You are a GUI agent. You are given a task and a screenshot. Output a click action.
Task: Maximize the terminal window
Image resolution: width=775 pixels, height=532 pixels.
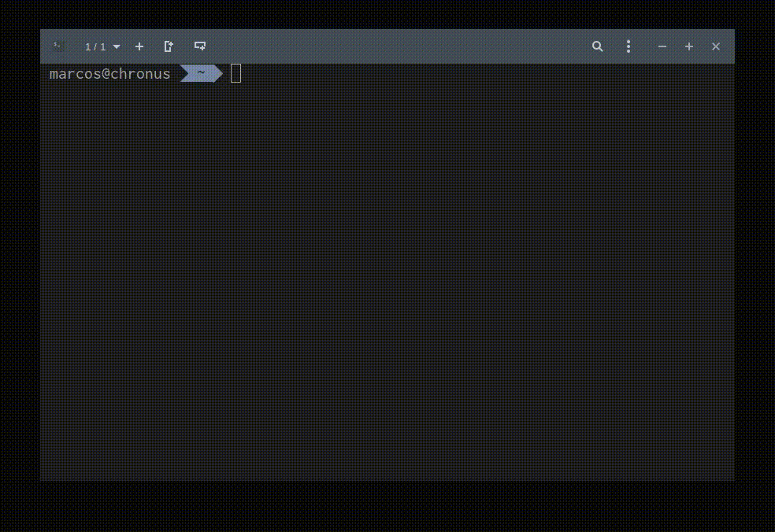[689, 46]
